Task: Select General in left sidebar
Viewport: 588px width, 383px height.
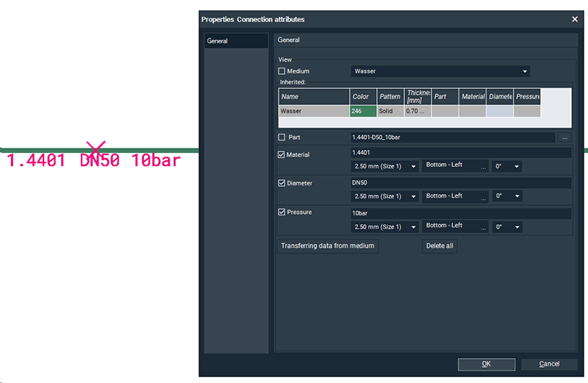Action: (235, 41)
